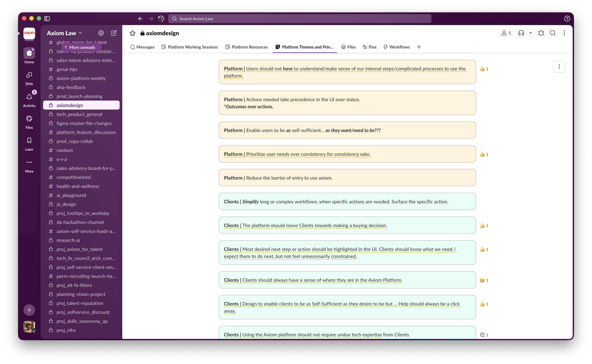The height and width of the screenshot is (364, 592).
Task: Toggle the sidebar panel icon
Action: [47, 18]
